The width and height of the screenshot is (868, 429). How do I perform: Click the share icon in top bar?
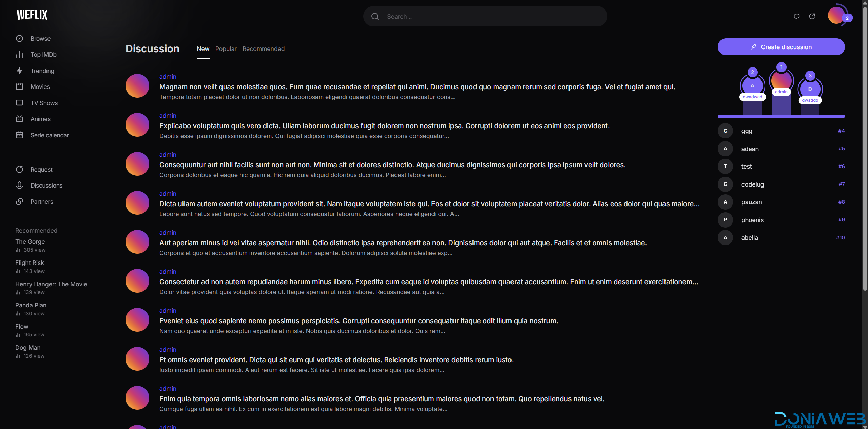[812, 16]
